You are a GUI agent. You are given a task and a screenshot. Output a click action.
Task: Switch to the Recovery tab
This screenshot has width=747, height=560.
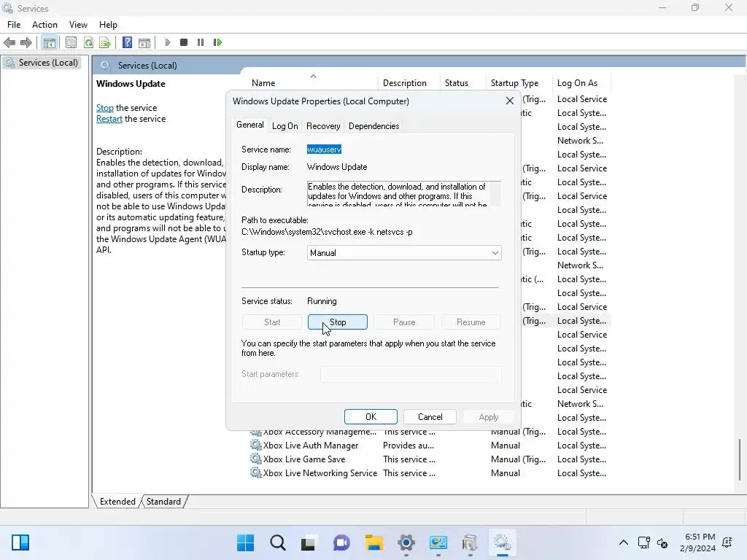(x=323, y=126)
